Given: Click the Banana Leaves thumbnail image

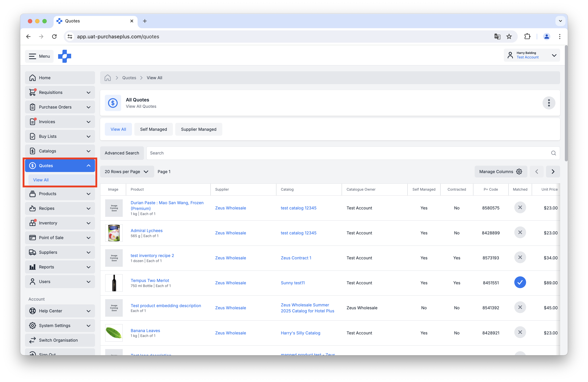Looking at the screenshot, I should (x=114, y=333).
